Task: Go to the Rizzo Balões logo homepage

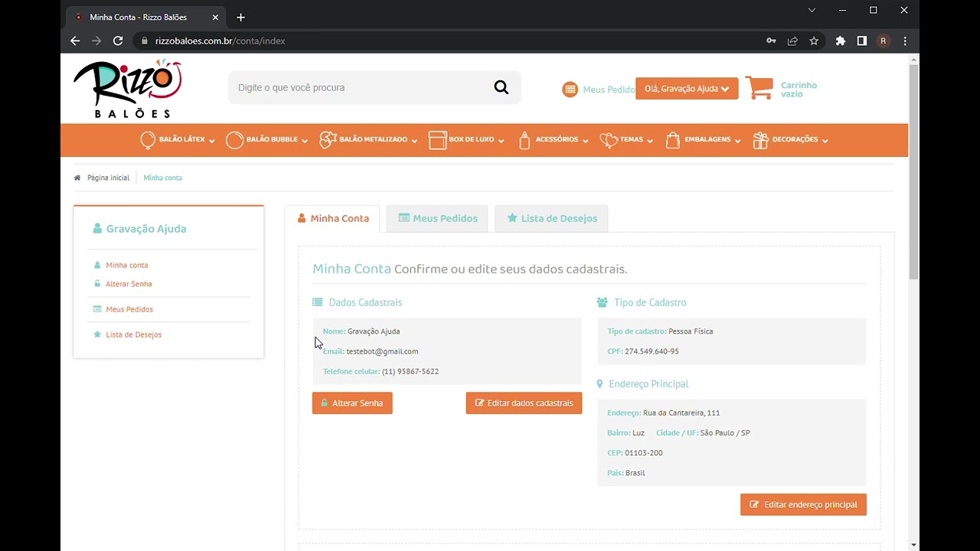Action: [128, 89]
